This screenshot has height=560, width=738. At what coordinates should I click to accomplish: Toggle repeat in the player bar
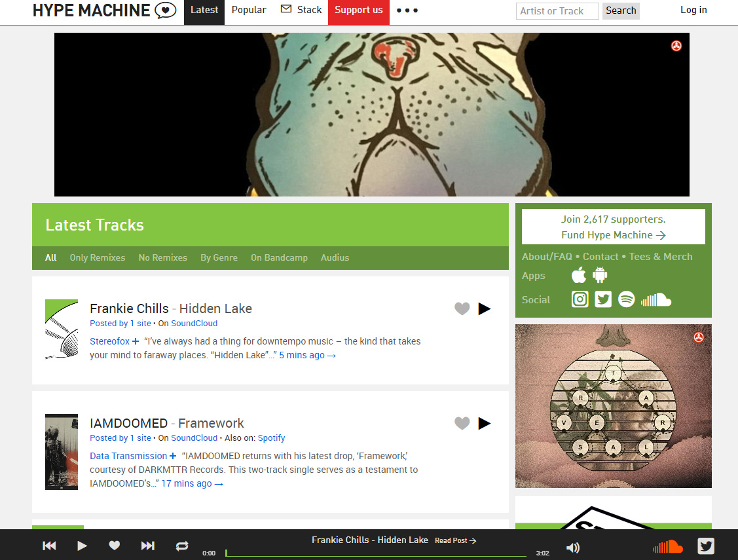click(x=182, y=546)
